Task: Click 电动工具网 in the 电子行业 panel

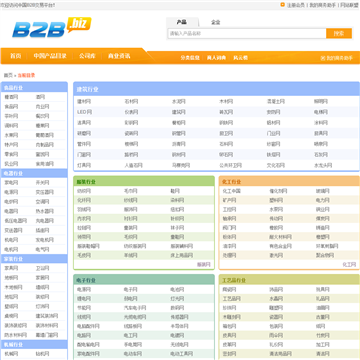Action: (x=182, y=354)
